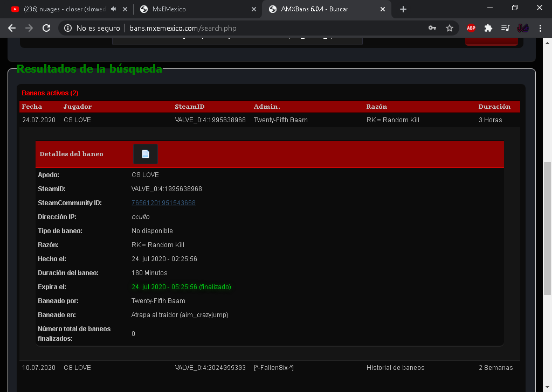The height and width of the screenshot is (392, 552).
Task: Click the address bar URL
Action: pyautogui.click(x=183, y=28)
